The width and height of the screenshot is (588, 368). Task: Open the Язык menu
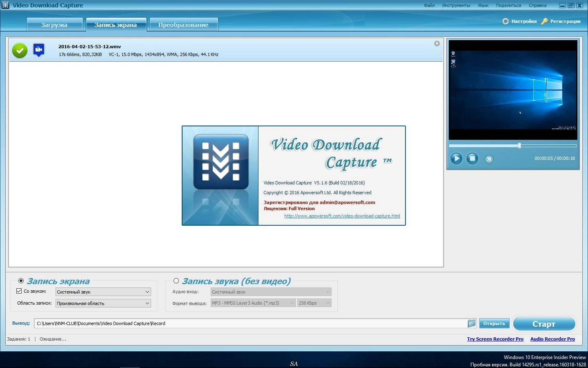[x=483, y=5]
